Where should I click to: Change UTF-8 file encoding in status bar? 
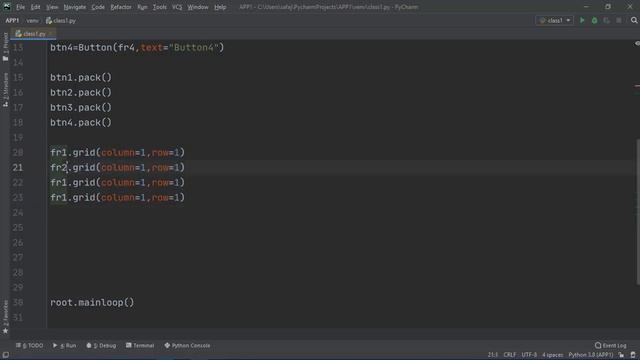pos(529,355)
